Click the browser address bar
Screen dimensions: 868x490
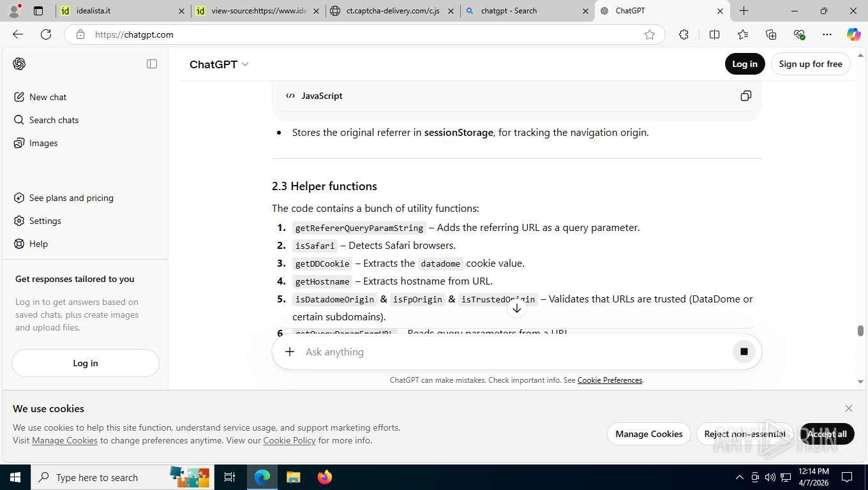click(x=364, y=34)
